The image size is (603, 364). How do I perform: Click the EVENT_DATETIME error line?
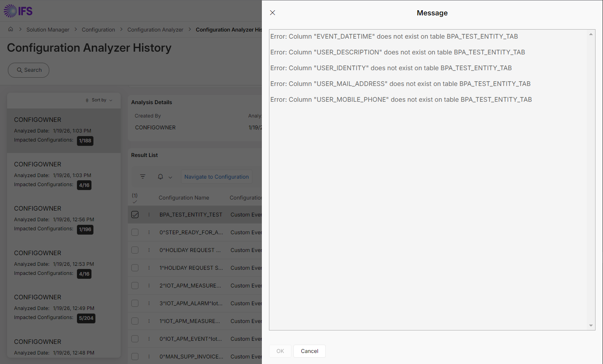[x=394, y=36]
